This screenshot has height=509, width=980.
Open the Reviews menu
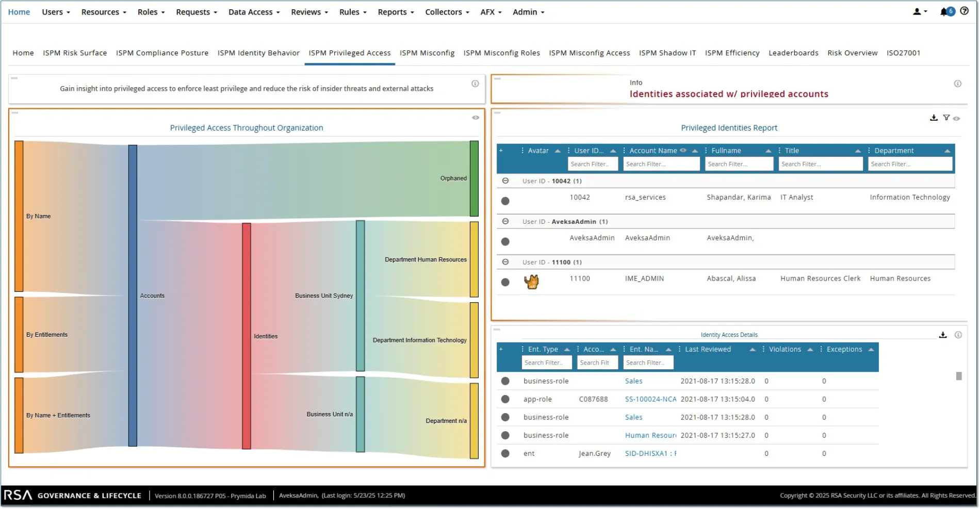(309, 12)
